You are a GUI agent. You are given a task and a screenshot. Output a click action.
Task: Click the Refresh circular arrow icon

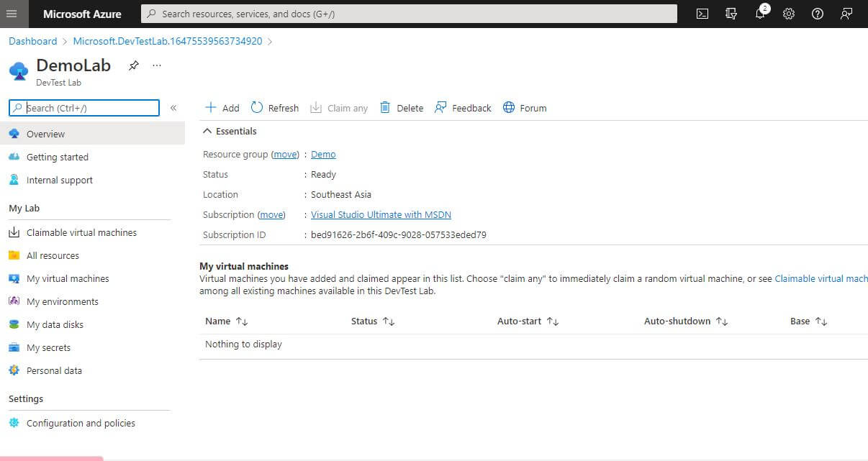coord(257,108)
